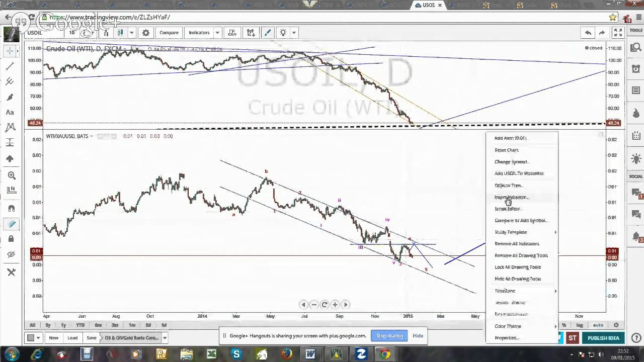This screenshot has width=644, height=362.
Task: Set the 1y time range
Action: [x=63, y=325]
